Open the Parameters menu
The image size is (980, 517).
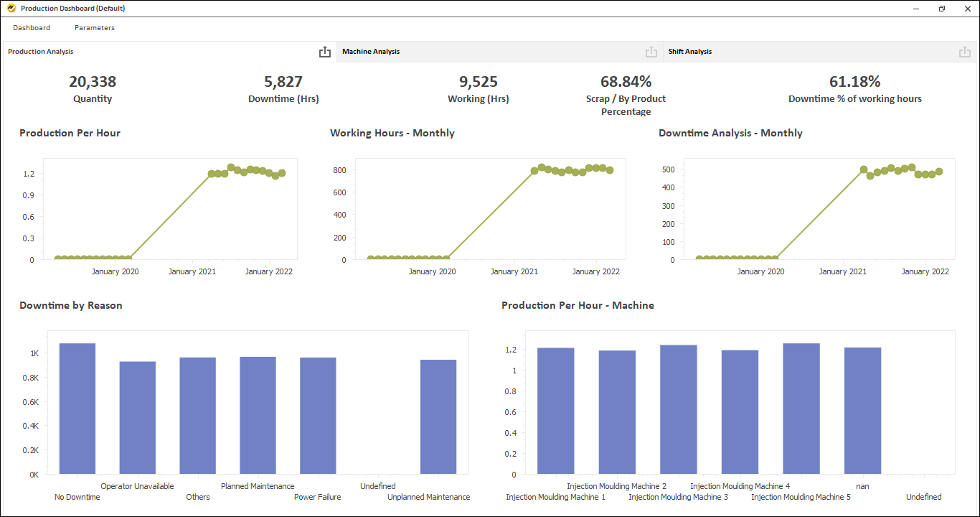tap(95, 28)
